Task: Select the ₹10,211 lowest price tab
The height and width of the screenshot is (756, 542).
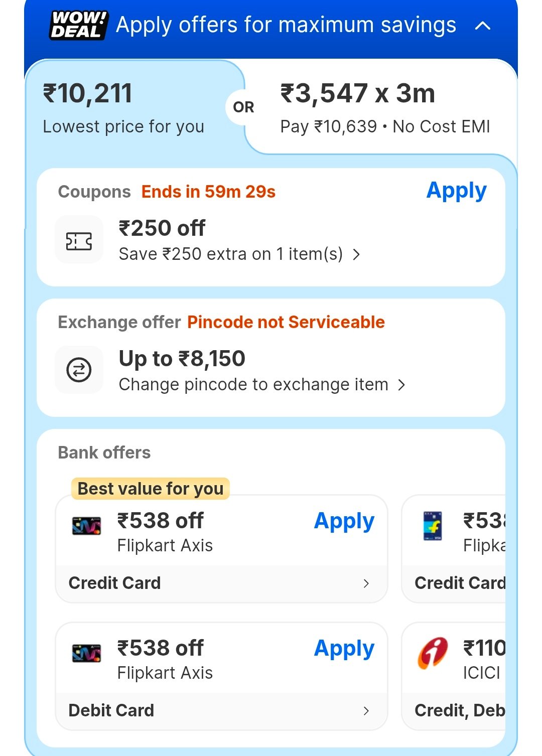Action: 123,108
